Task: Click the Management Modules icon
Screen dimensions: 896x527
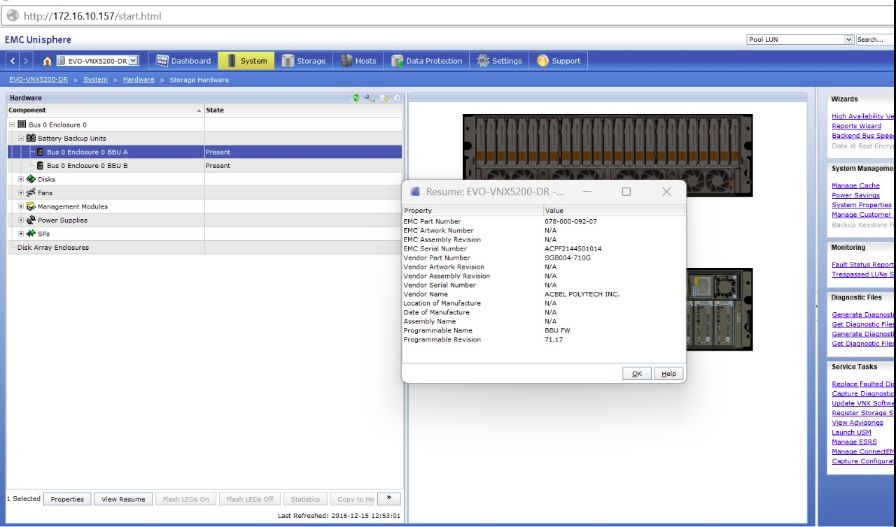Action: (x=31, y=206)
